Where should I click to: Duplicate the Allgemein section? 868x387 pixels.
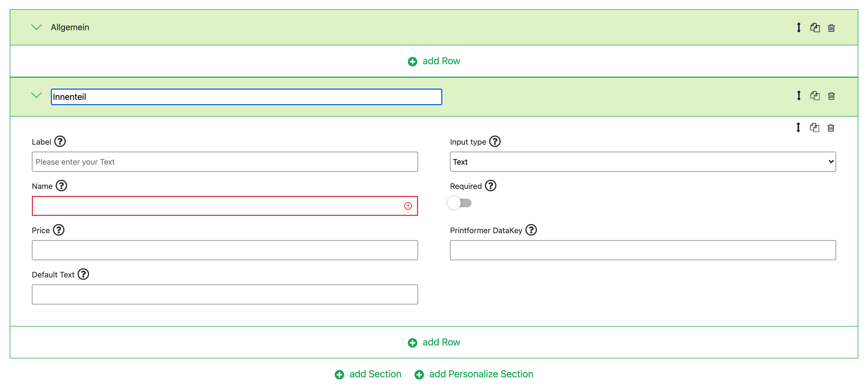[815, 28]
